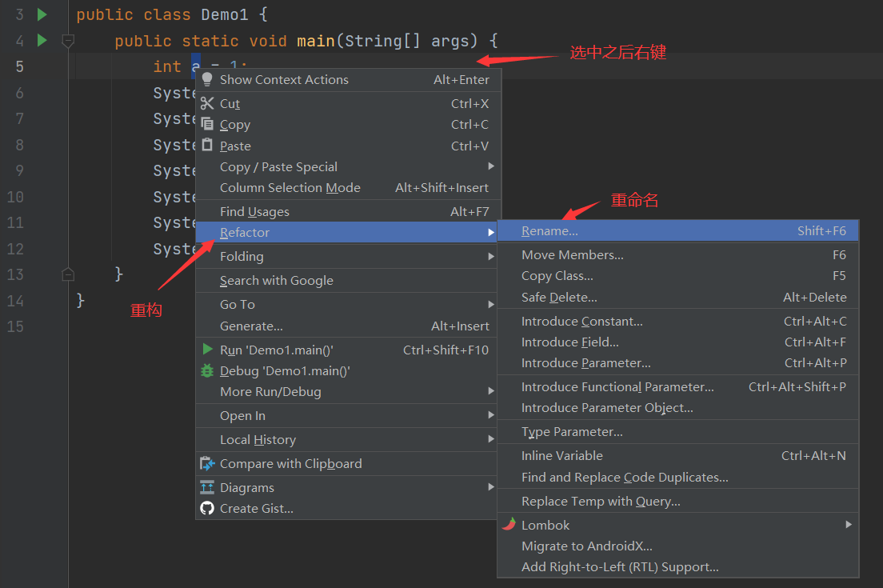Click the run gutter arrow on line 4
This screenshot has width=883, height=588.
pyautogui.click(x=42, y=40)
